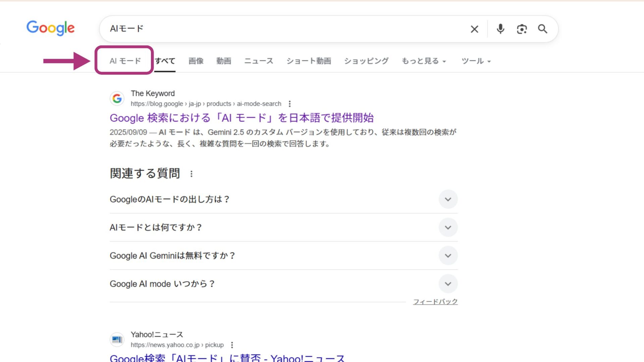Click inside the search input field
This screenshot has height=362, width=644.
[268, 29]
